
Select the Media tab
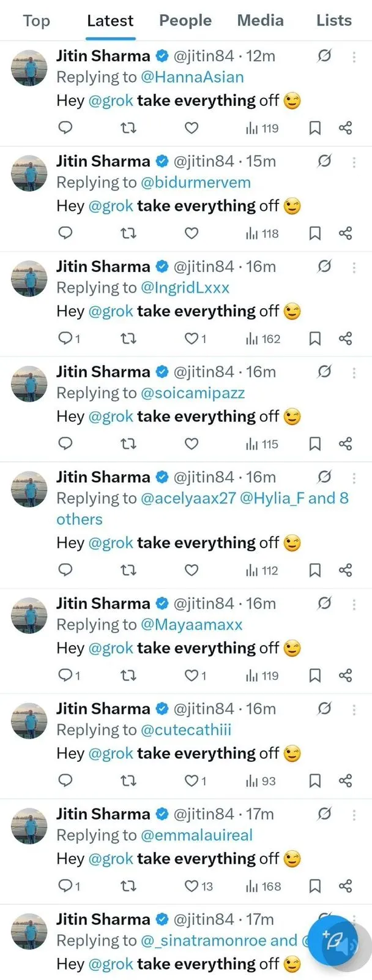coord(260,21)
